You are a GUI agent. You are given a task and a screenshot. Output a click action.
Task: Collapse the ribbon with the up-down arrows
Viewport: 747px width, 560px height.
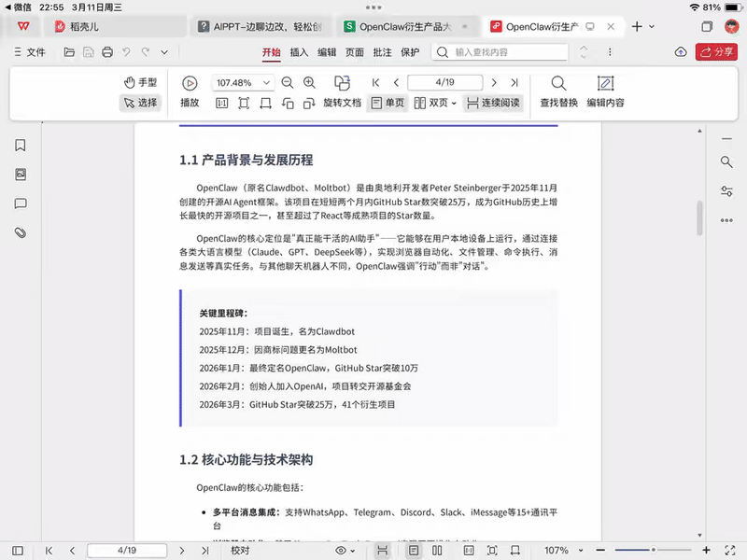[x=584, y=52]
